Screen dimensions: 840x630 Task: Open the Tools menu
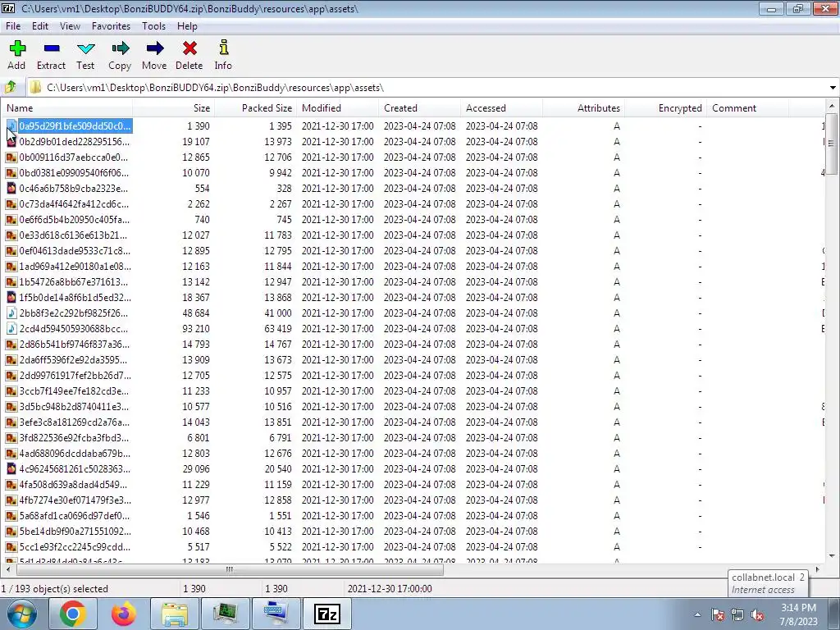(x=153, y=25)
